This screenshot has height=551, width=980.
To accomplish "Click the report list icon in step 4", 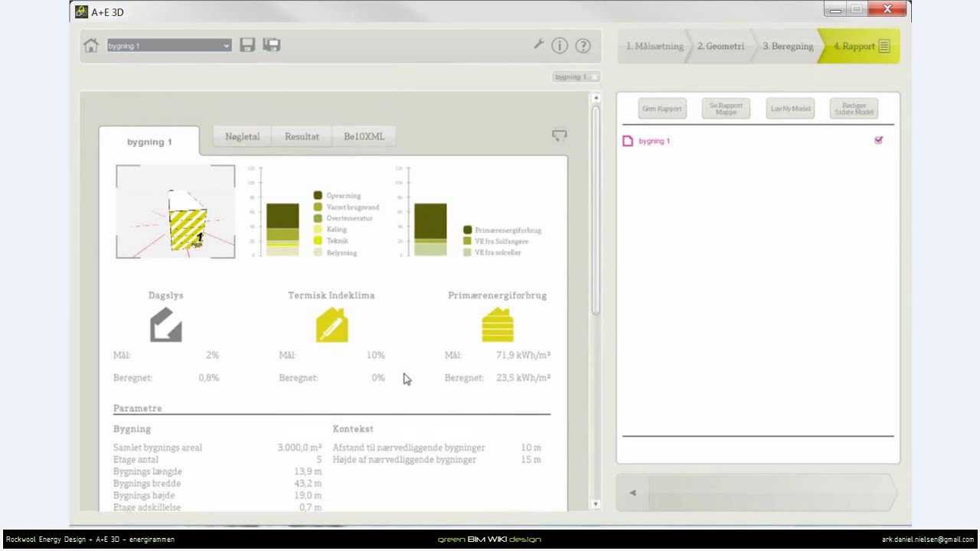I will pos(884,47).
